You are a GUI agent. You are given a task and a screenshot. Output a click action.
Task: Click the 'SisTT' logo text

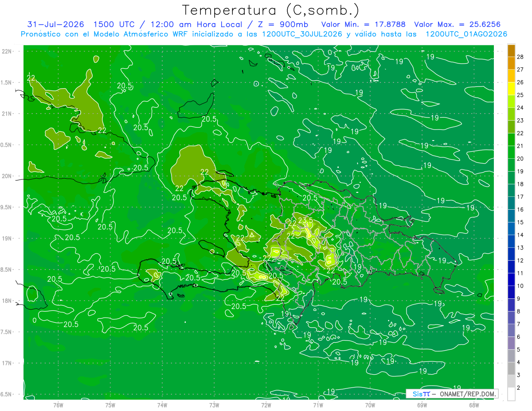point(421,394)
